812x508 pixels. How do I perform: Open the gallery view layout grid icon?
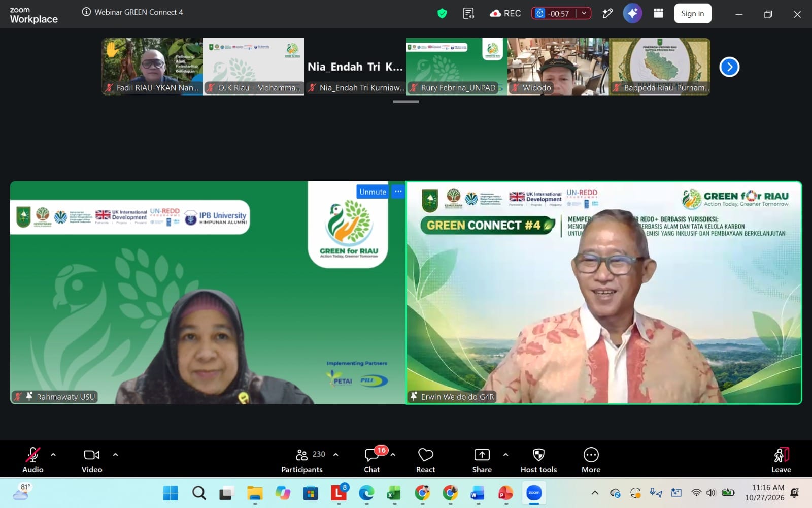pyautogui.click(x=658, y=13)
